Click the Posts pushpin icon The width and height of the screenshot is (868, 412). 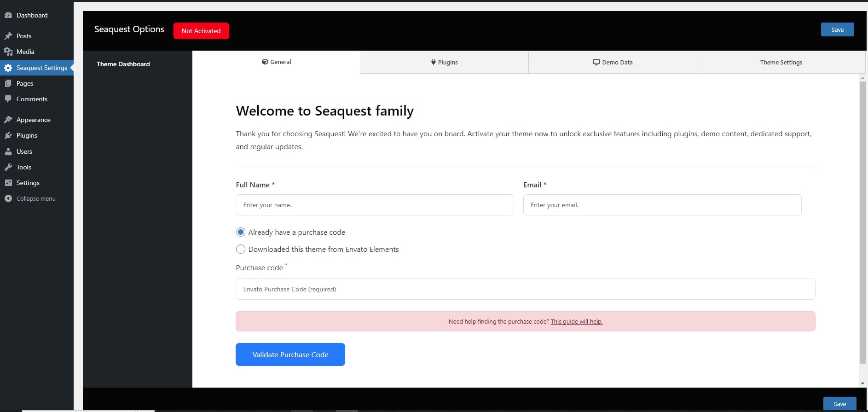(x=8, y=36)
